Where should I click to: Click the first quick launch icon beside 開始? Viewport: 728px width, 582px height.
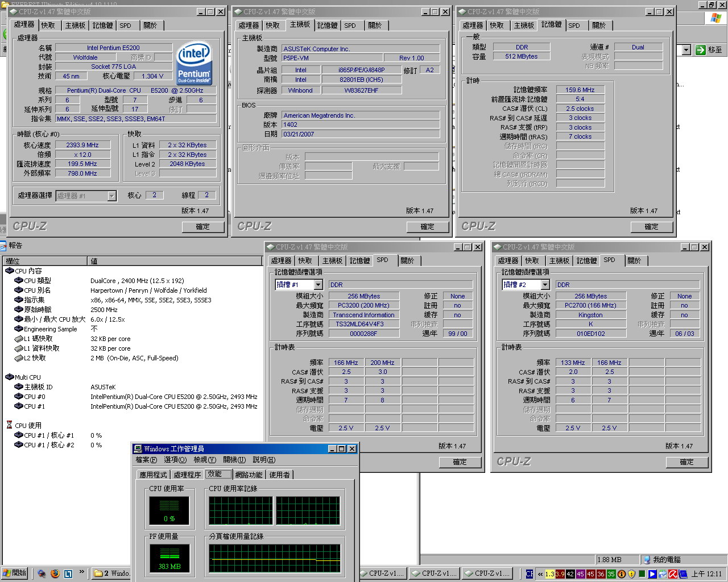tap(42, 573)
